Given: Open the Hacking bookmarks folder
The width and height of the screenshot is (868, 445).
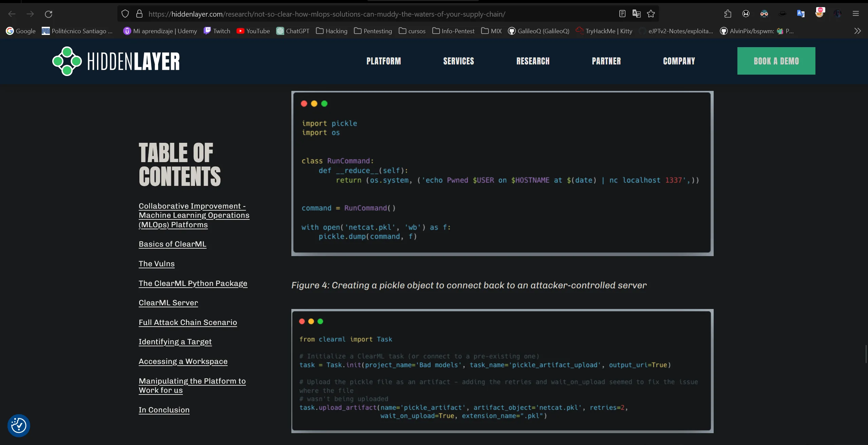Looking at the screenshot, I should [332, 31].
